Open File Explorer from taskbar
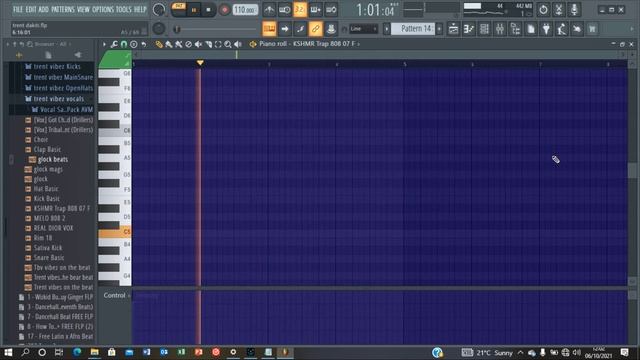 94,352
